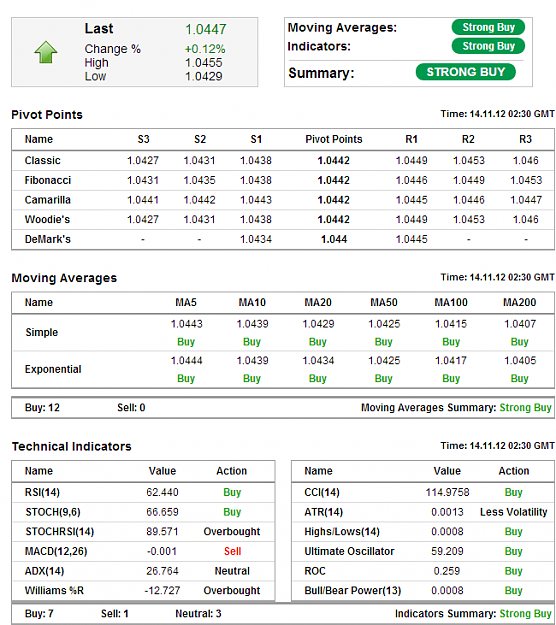The height and width of the screenshot is (625, 556).
Task: Select Fibonacci S2 value 1.0435
Action: pos(200,180)
